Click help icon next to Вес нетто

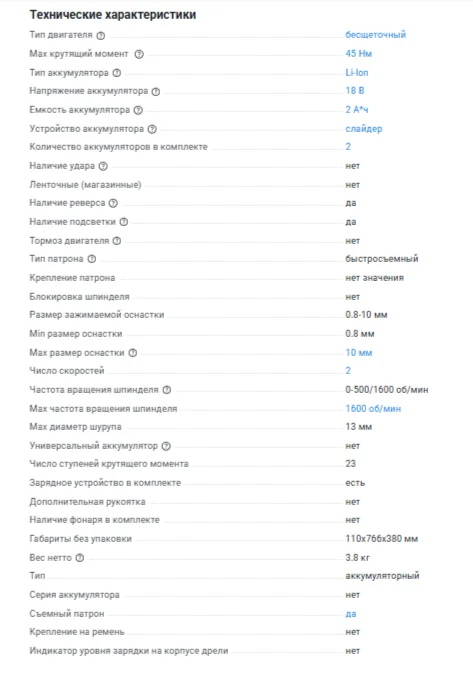(79, 558)
